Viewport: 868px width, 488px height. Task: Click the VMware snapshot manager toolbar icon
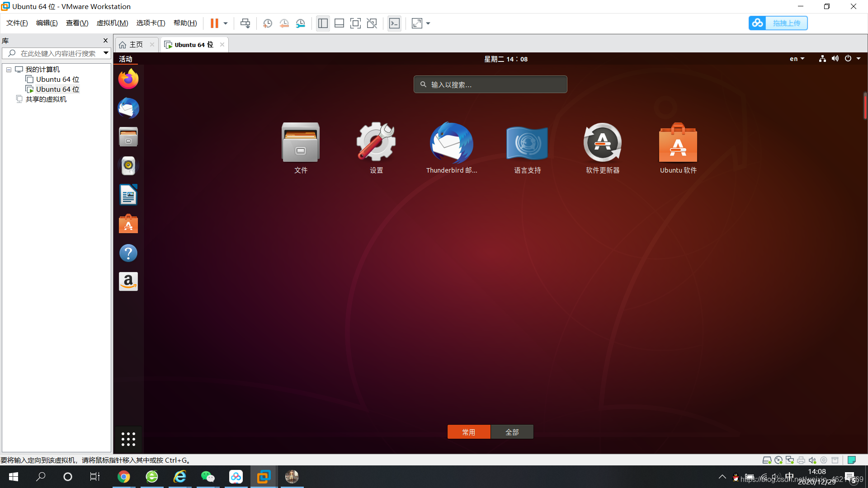301,23
